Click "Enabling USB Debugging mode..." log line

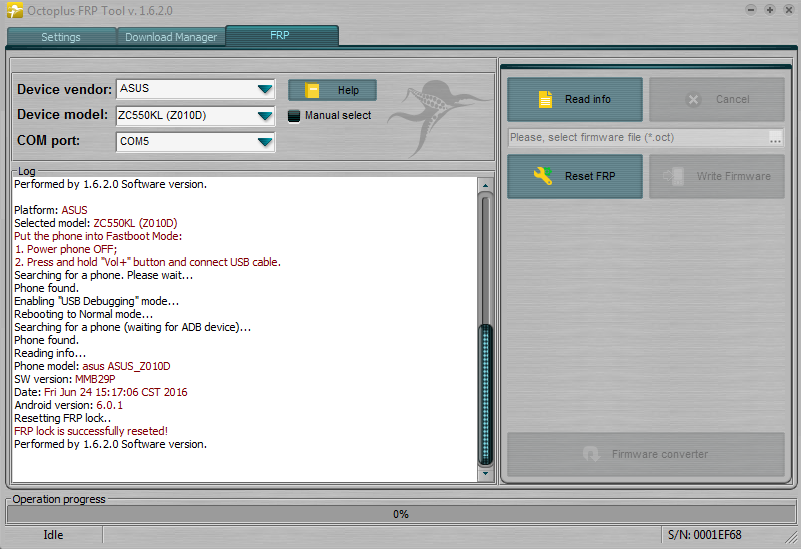pos(97,301)
